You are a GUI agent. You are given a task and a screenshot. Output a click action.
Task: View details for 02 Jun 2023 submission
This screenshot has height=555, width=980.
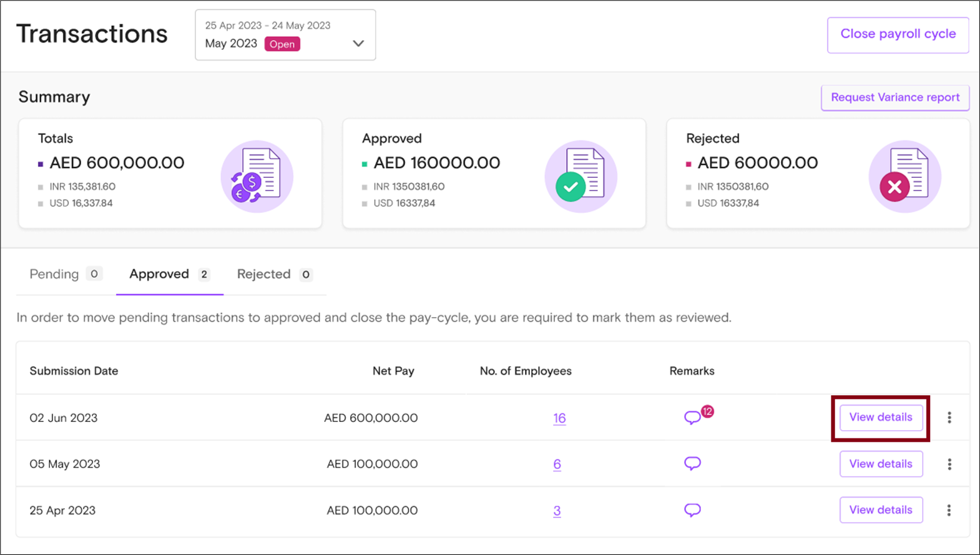[881, 417]
